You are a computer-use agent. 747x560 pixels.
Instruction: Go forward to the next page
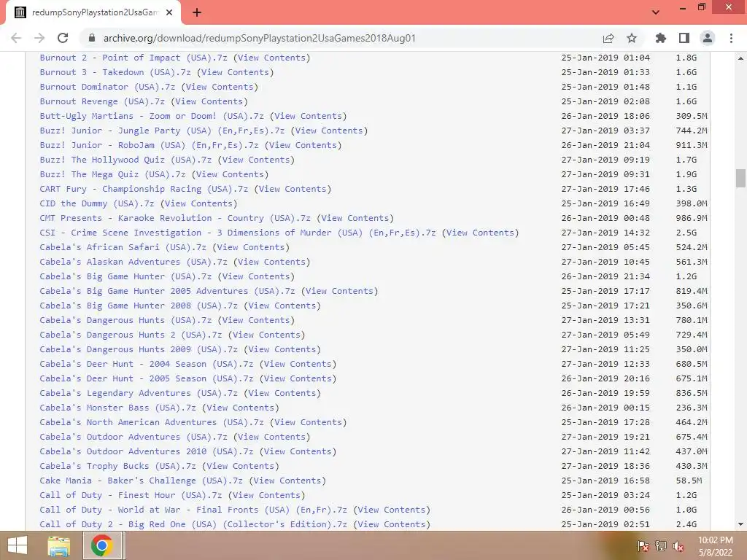39,38
